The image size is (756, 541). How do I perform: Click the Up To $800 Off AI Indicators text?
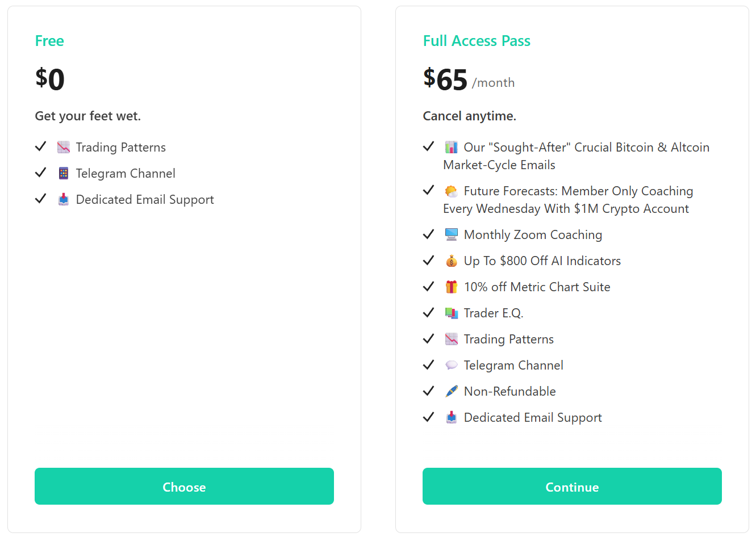pos(542,261)
